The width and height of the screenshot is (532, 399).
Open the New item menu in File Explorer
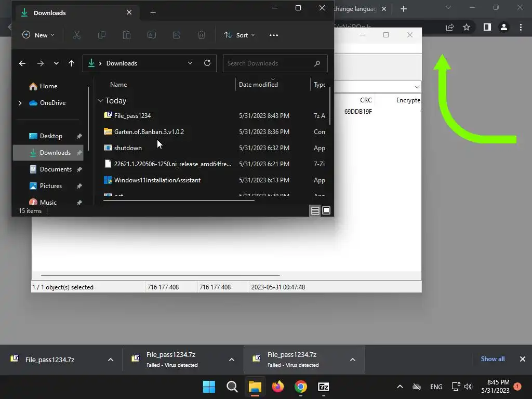coord(38,35)
